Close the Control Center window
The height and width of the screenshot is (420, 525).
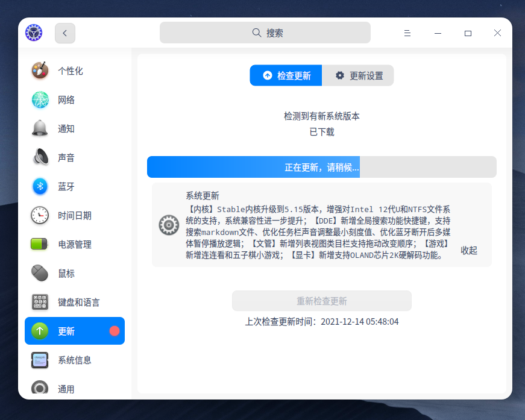497,33
